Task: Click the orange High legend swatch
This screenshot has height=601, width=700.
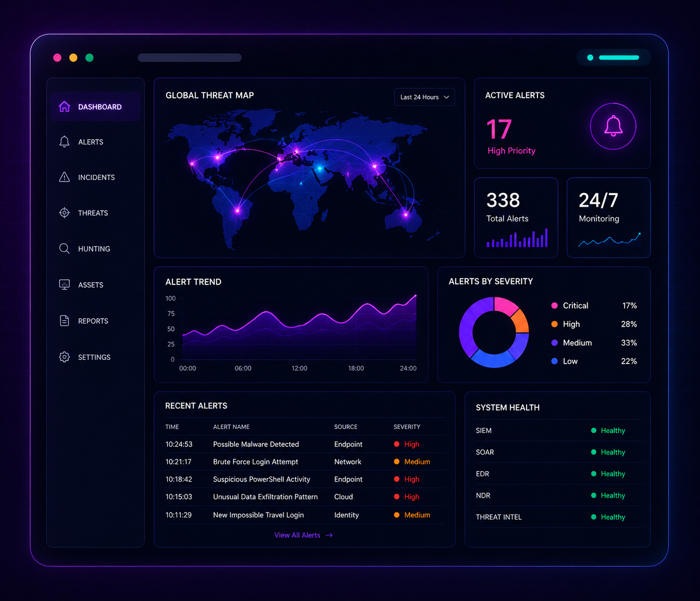Action: coord(555,324)
